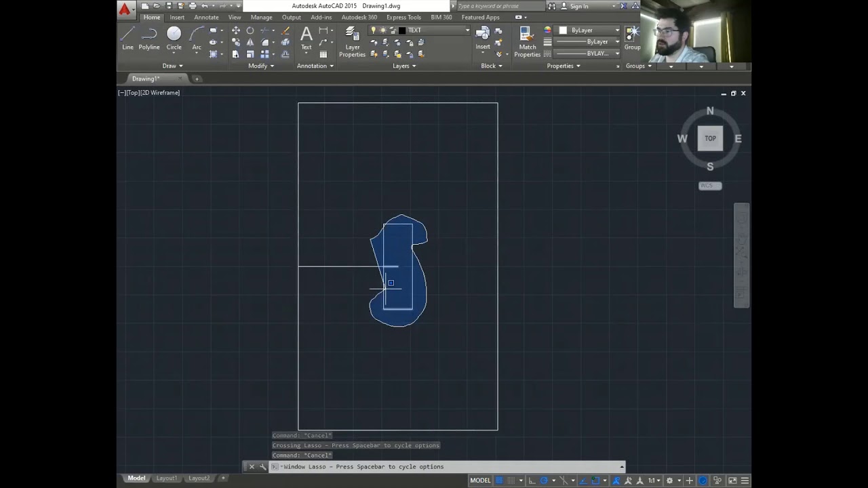
Task: Click the Autodesk Exchange X icon
Action: tap(624, 6)
